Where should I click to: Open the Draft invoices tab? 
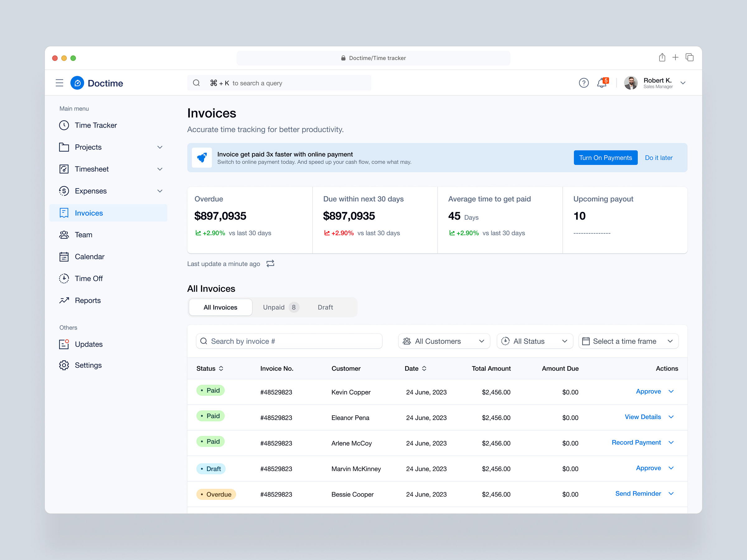(325, 307)
